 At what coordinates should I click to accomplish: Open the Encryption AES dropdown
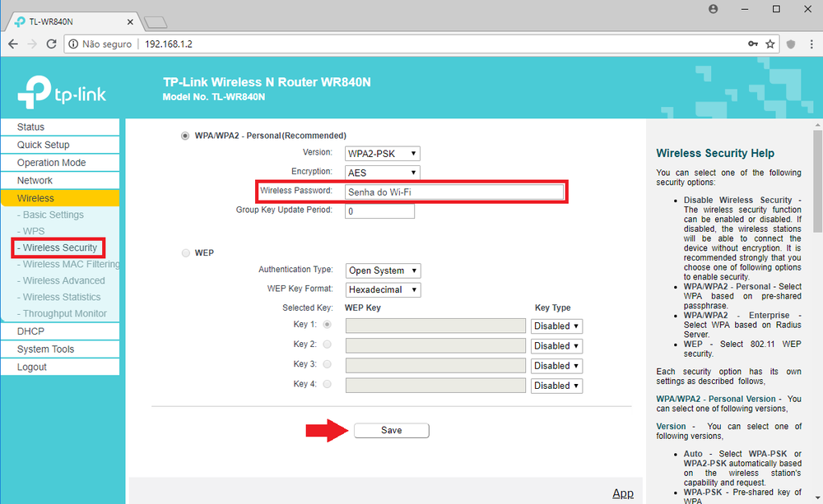(383, 173)
